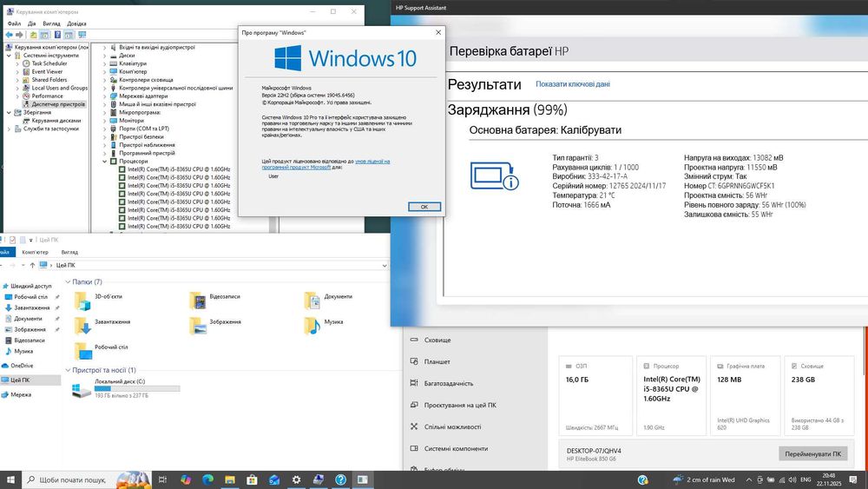Image resolution: width=868 pixels, height=489 pixels.
Task: Collapse the Системні інструменти tree node
Action: [9, 56]
